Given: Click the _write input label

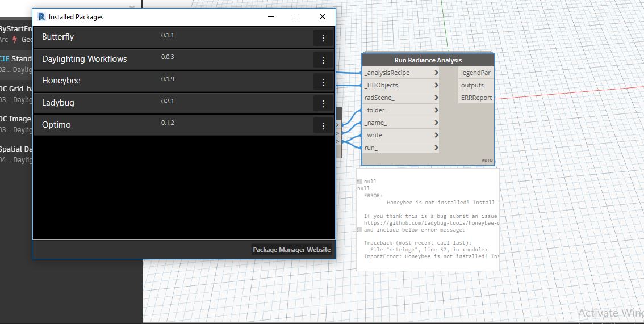Looking at the screenshot, I should (x=373, y=135).
